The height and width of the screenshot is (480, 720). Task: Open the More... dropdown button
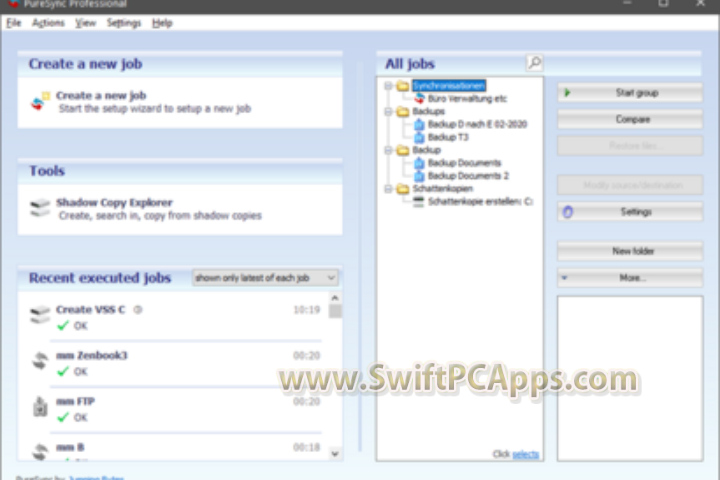pos(630,278)
